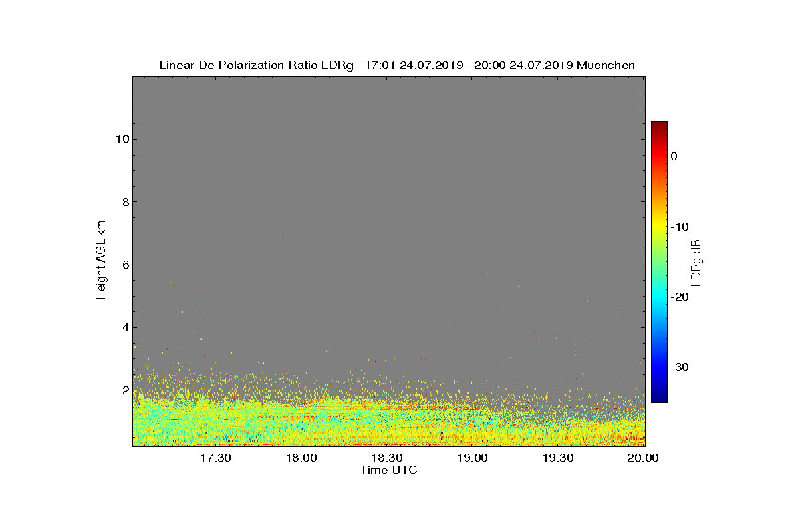Click the 10 km height tick label
Screen dimensions: 798x532
pos(122,139)
